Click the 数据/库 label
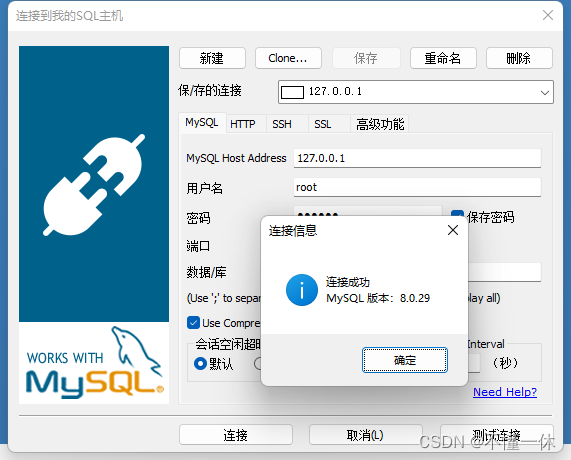Screen dimensions: 571x460 206,272
